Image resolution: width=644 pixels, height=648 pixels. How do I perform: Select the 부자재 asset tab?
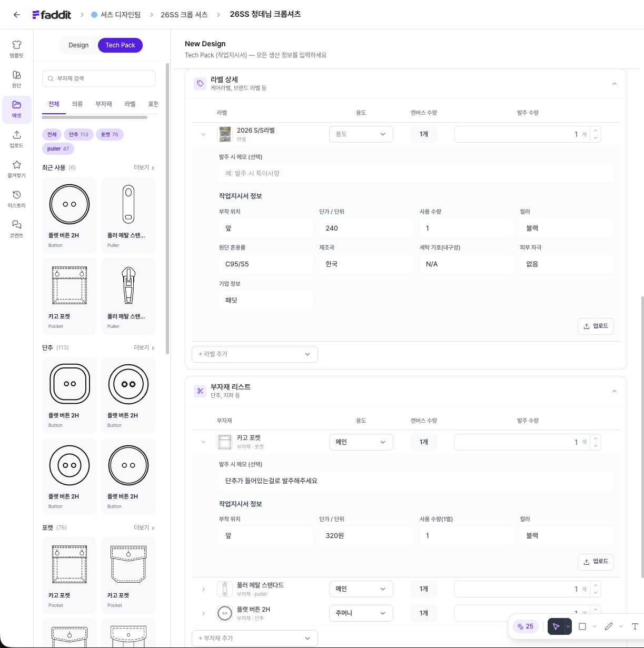tap(104, 104)
